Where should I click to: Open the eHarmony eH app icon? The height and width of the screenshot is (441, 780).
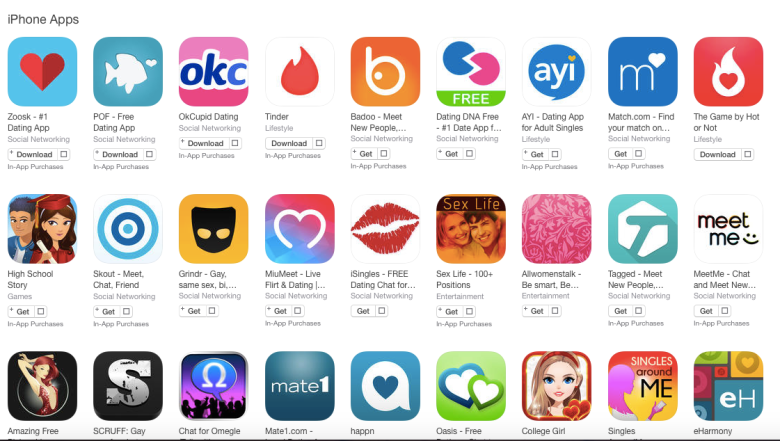[x=728, y=386]
